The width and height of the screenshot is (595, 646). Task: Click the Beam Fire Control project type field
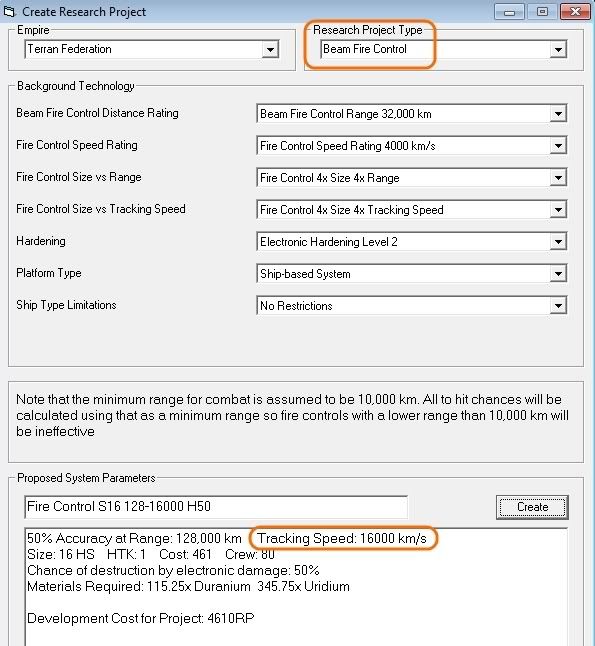(x=443, y=49)
